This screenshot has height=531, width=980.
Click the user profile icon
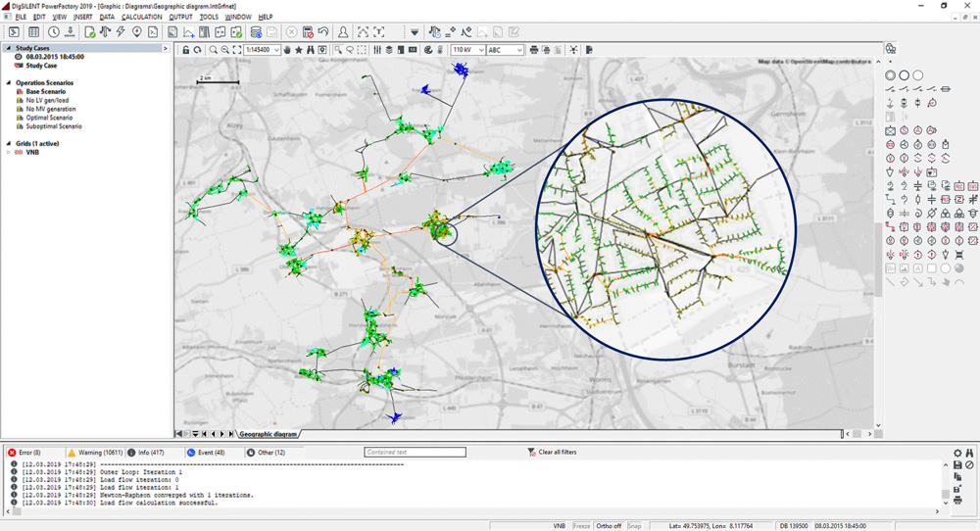point(343,32)
